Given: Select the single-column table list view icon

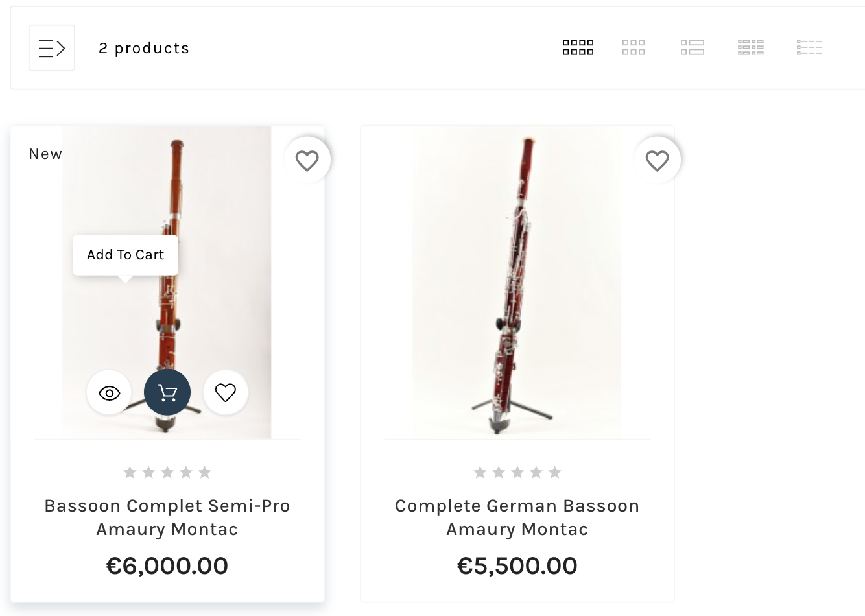Looking at the screenshot, I should coord(809,47).
